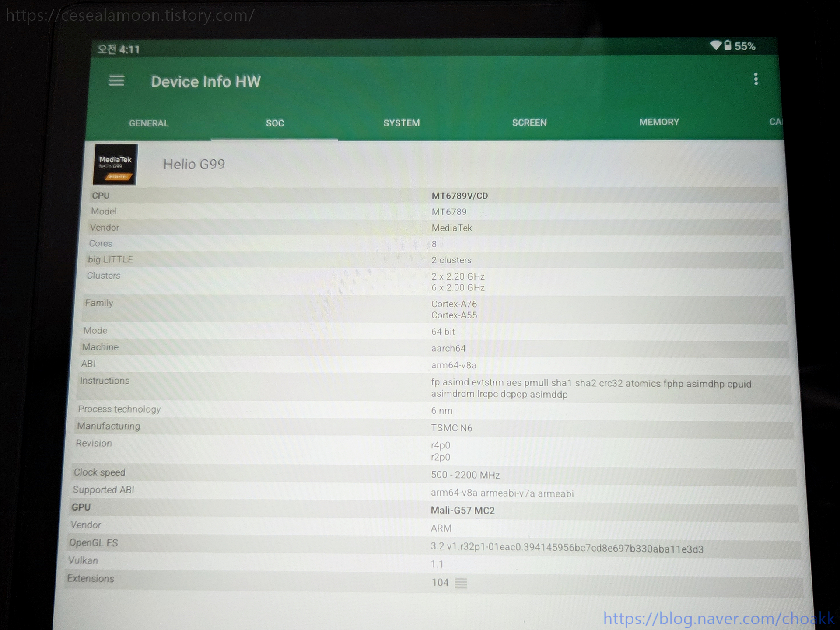Screen dimensions: 840x630
Task: Open the Extensions list icon next to 104
Action: click(x=461, y=583)
